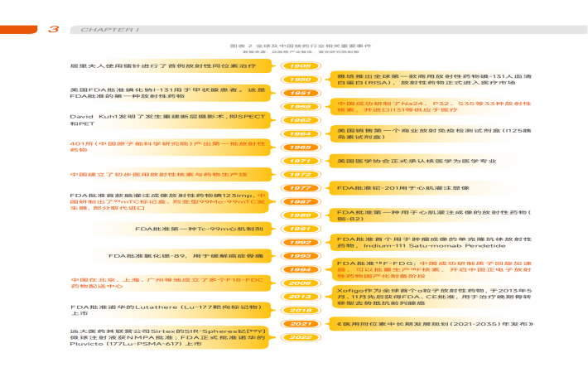Click the 1964 year marker

pyautogui.click(x=301, y=134)
